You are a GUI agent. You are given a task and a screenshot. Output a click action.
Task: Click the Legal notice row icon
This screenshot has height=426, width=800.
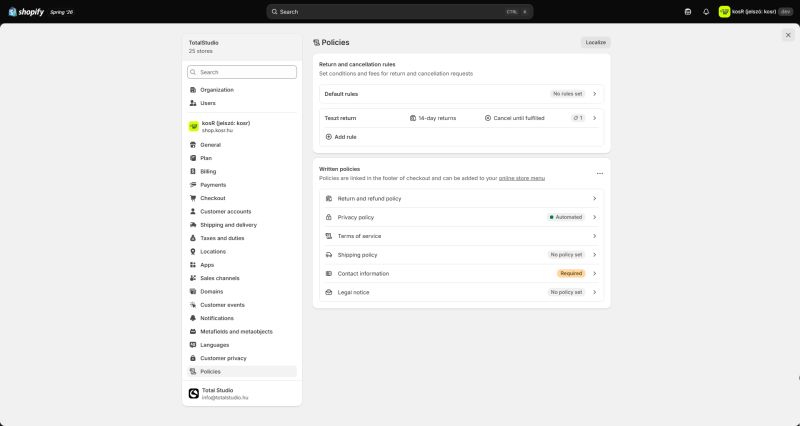pos(329,292)
